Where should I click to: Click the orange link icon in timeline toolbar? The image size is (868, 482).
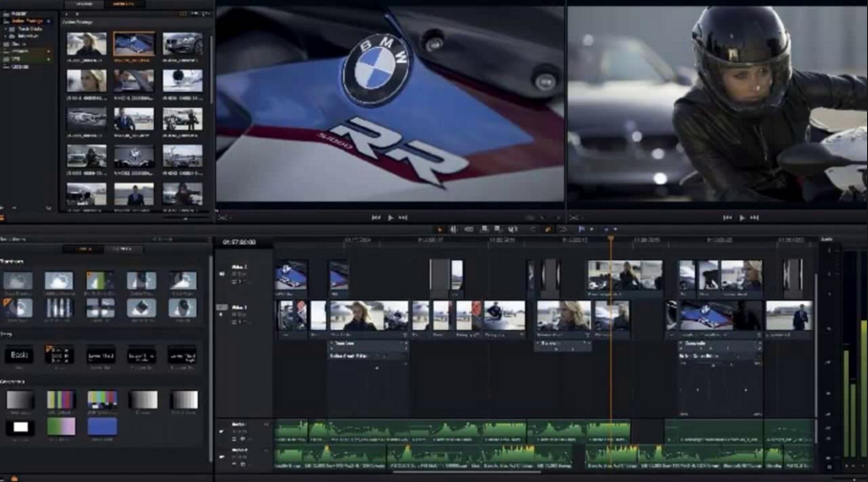pyautogui.click(x=548, y=229)
